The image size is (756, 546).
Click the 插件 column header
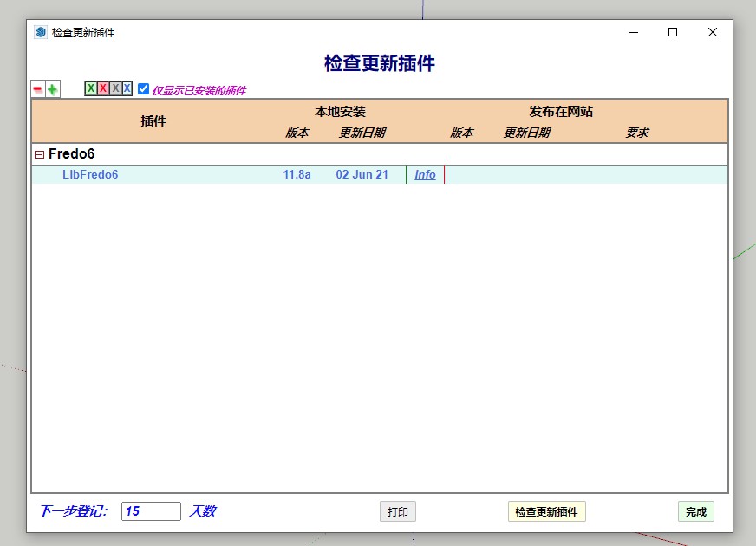point(153,121)
